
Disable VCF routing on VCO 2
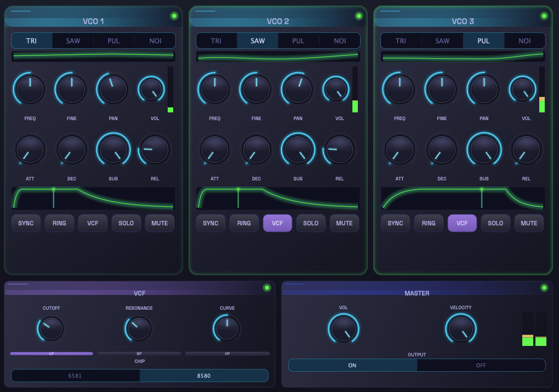point(277,223)
